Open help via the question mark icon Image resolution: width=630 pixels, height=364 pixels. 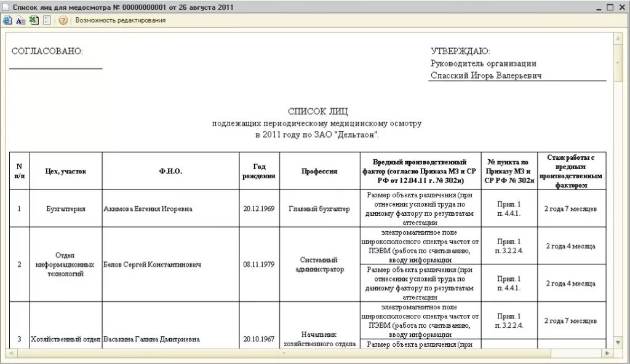tap(63, 20)
